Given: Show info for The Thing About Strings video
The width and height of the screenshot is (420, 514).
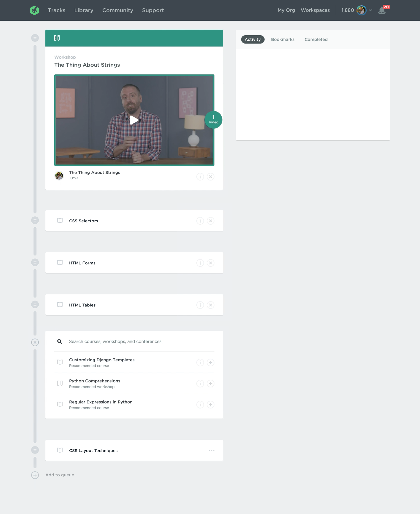Looking at the screenshot, I should tap(200, 177).
